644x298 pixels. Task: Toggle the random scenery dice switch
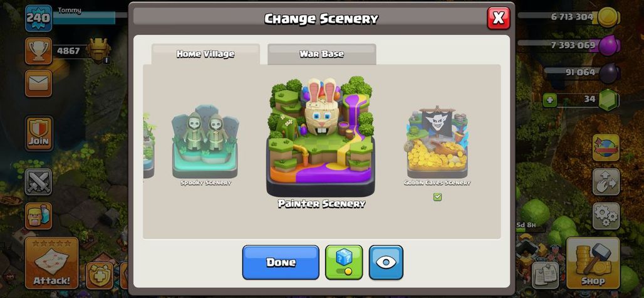(x=344, y=262)
